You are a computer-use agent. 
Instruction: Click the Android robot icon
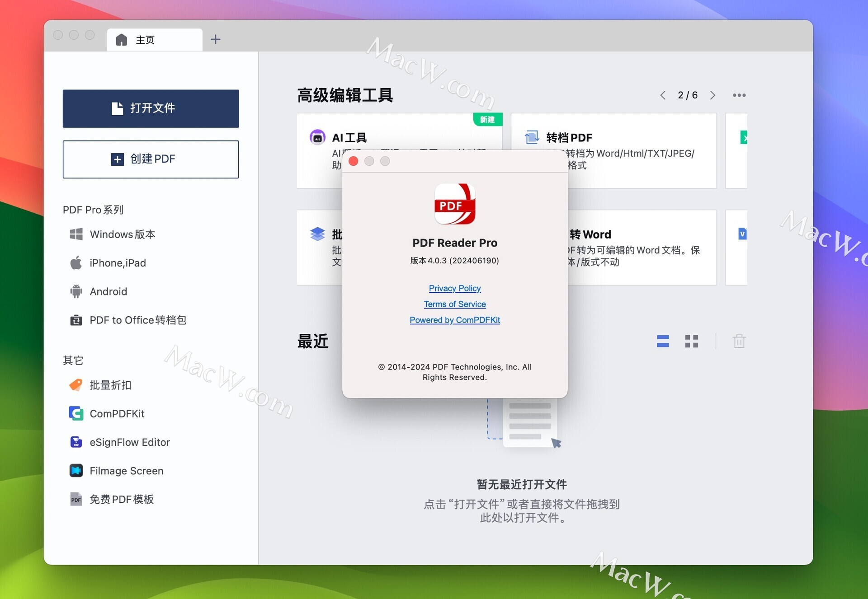click(x=76, y=291)
